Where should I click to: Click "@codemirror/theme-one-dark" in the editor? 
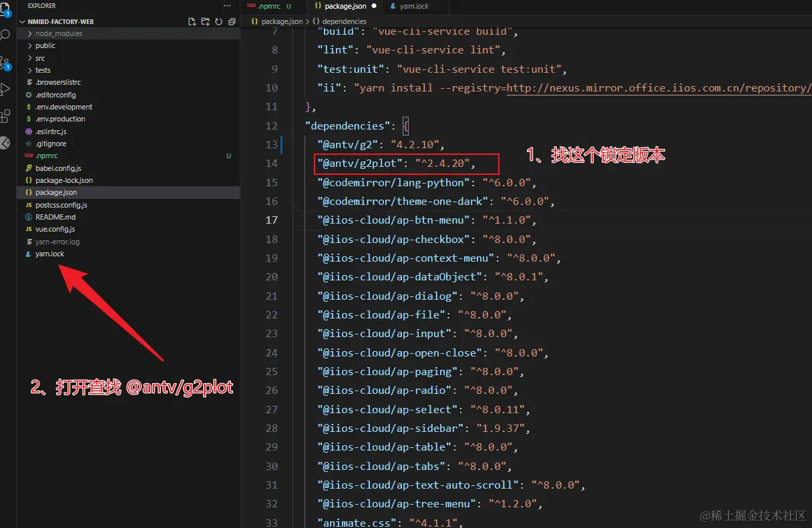pos(403,201)
